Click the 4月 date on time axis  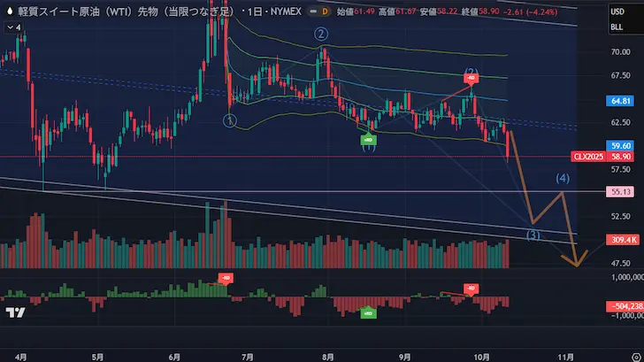pyautogui.click(x=21, y=357)
